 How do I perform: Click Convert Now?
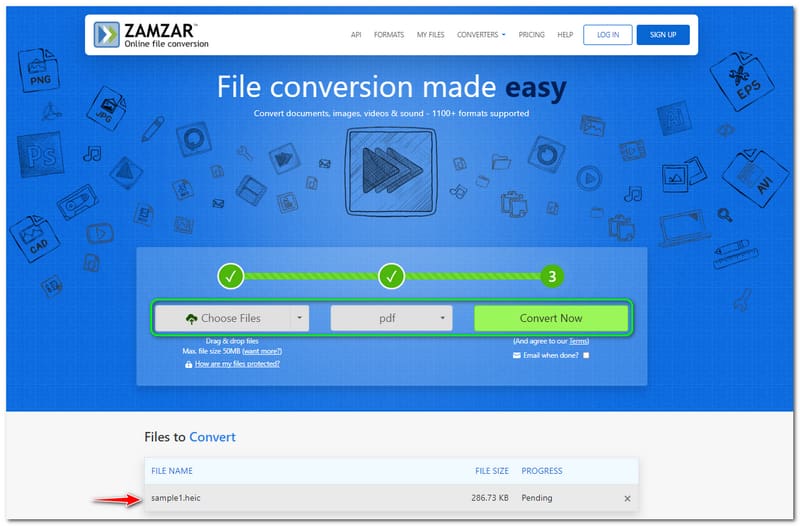point(551,318)
